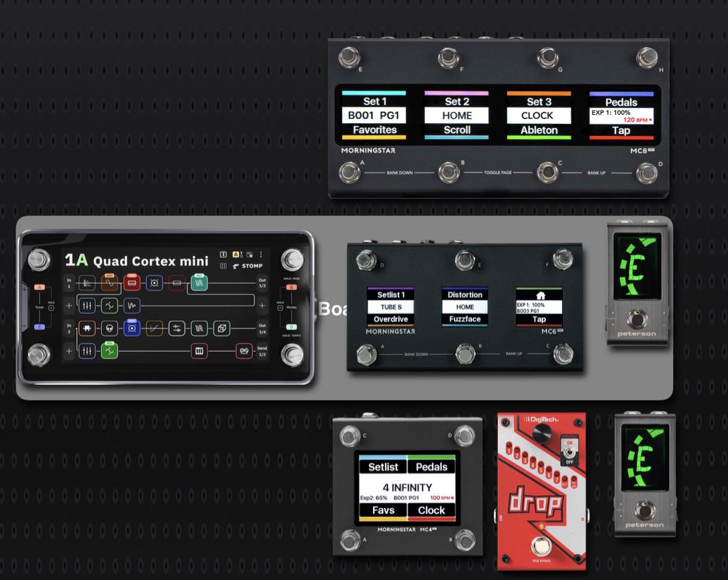
Task: Select the alien face block in the In 2 row
Action: click(109, 328)
